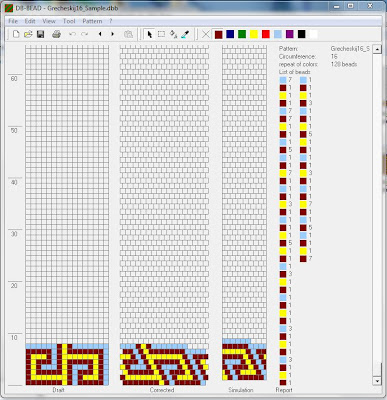Viewport: 387px width, 400px height.
Task: Shift pattern left with the left arrow
Action: 100,34
